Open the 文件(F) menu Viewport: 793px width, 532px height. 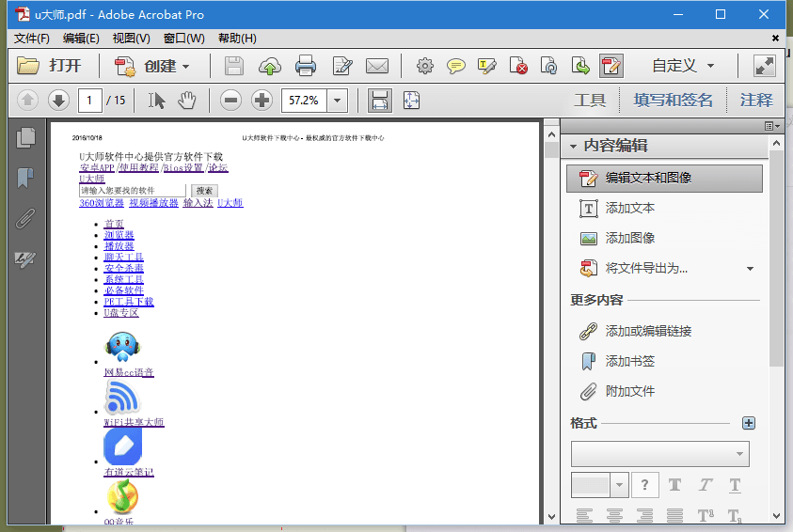32,39
